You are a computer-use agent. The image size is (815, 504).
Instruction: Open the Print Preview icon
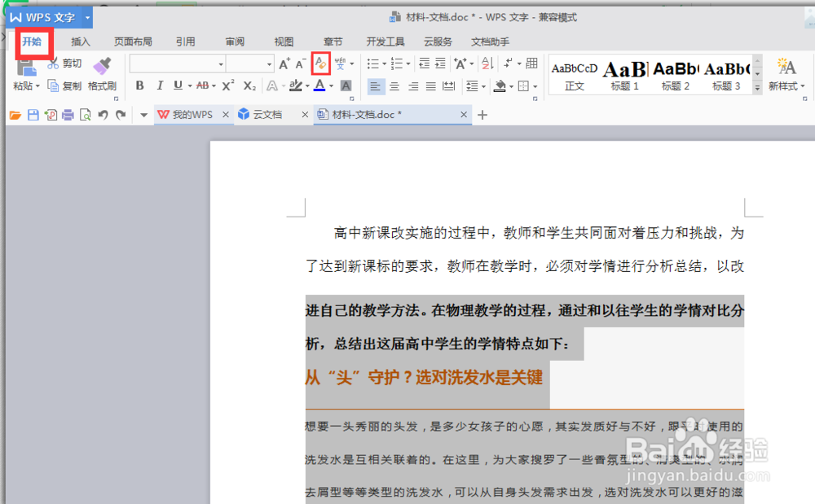click(86, 115)
